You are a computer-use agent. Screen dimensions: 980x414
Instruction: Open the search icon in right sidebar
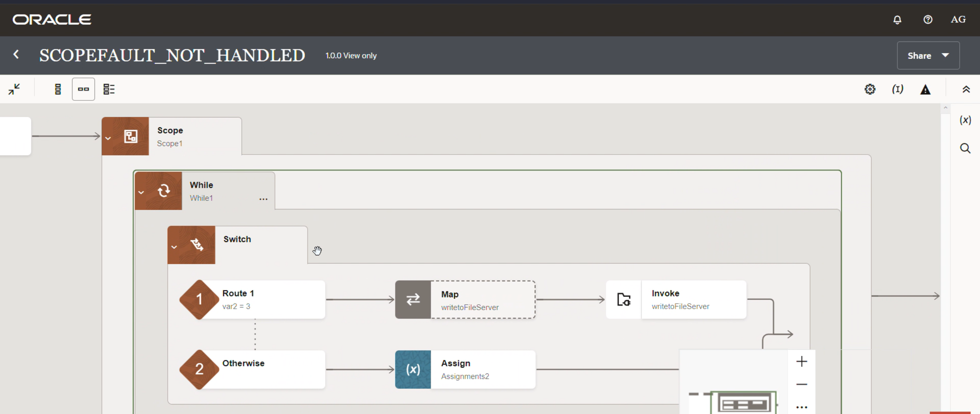[965, 148]
